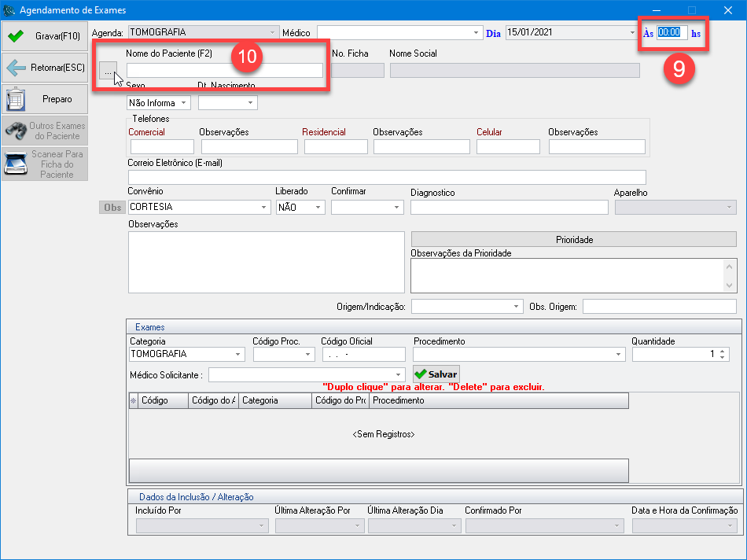Expand the Médico dropdown
747x560 pixels.
tap(477, 33)
